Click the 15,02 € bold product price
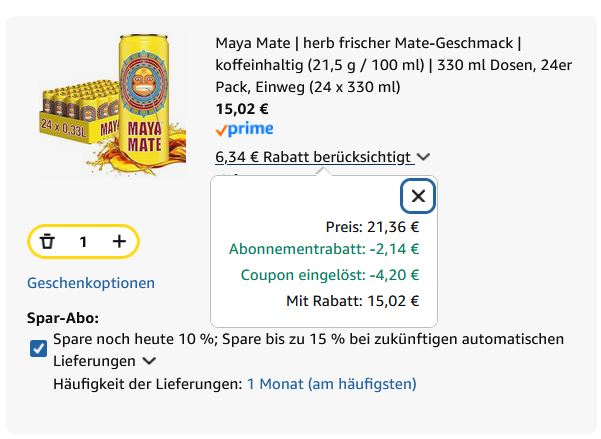Viewport: 601px width, 439px height. click(242, 109)
